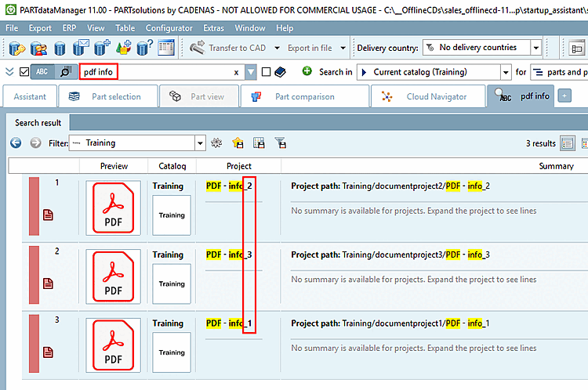Open the Export in file dropdown arrow
Viewport: 588px width, 390px height.
click(343, 48)
